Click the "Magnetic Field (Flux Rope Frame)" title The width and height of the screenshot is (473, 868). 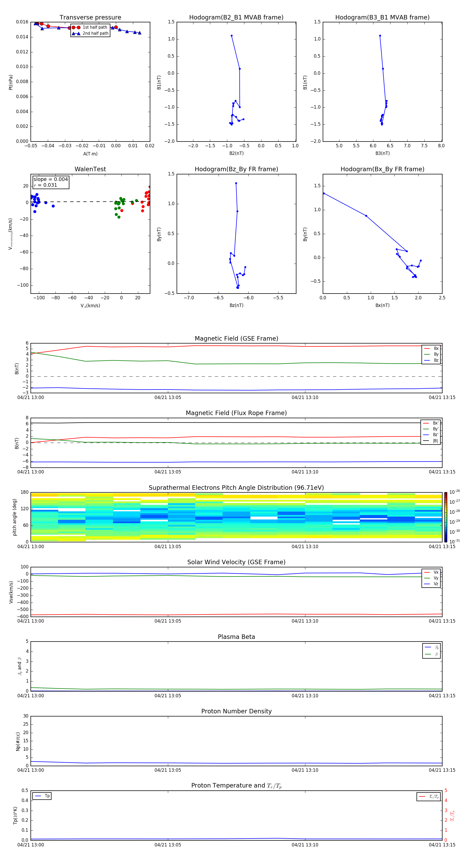236,413
